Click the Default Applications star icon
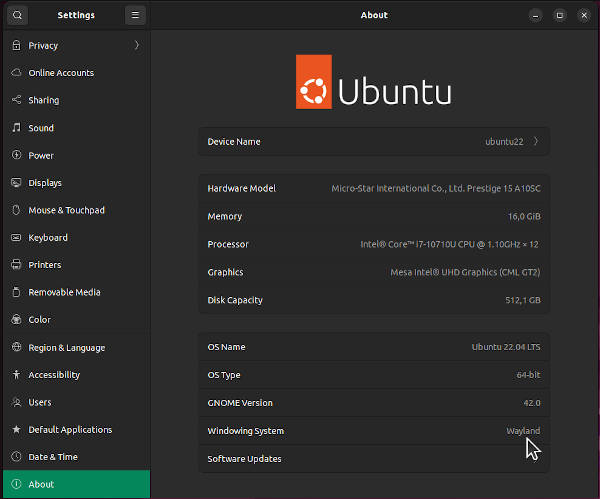Viewport: 600px width, 499px height. coord(16,429)
